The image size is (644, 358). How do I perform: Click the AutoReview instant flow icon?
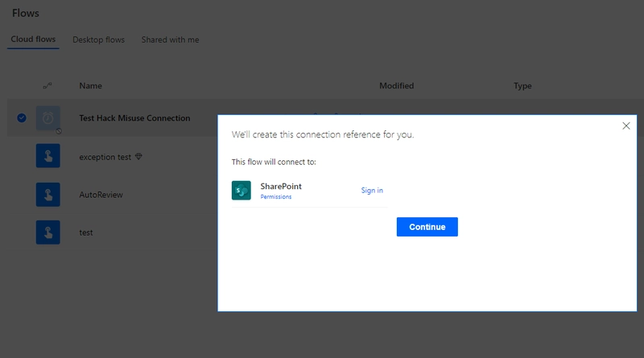tap(48, 195)
